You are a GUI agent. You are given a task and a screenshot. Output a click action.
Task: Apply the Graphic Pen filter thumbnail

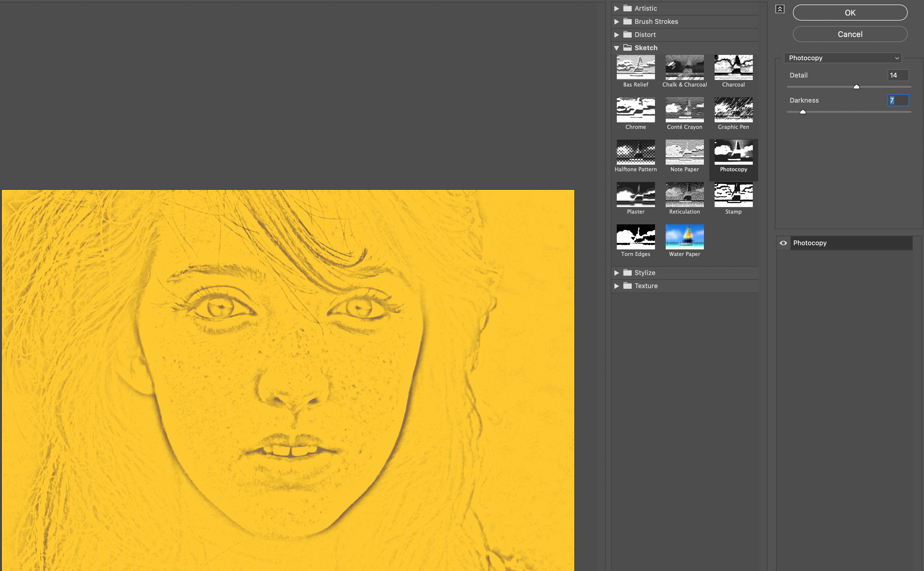[x=733, y=109]
